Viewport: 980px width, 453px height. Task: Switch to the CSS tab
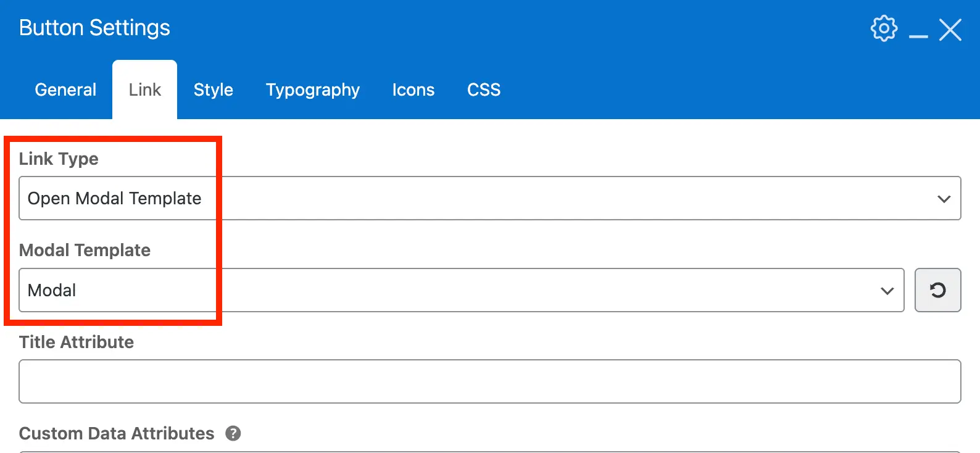point(483,89)
